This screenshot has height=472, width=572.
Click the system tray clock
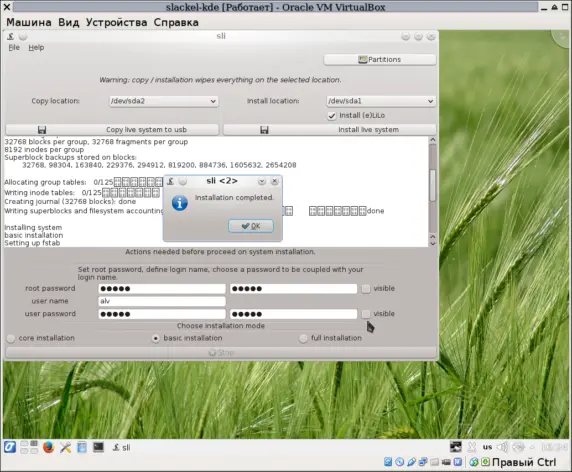tap(554, 447)
